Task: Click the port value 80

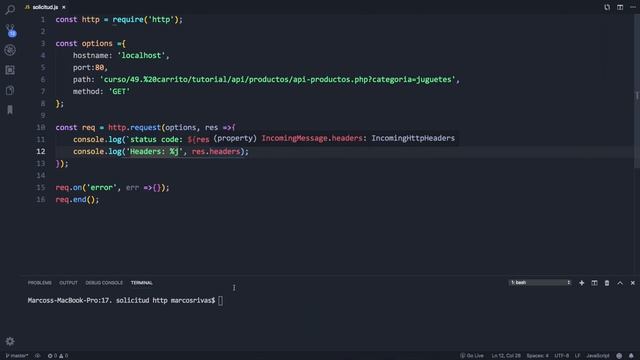Action: [100, 67]
